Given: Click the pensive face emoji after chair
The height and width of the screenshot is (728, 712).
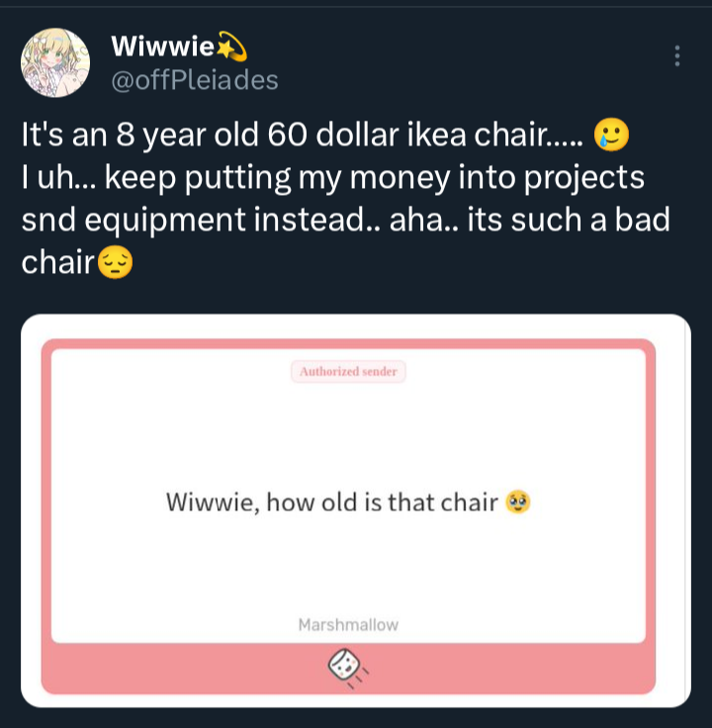Looking at the screenshot, I should 116,262.
